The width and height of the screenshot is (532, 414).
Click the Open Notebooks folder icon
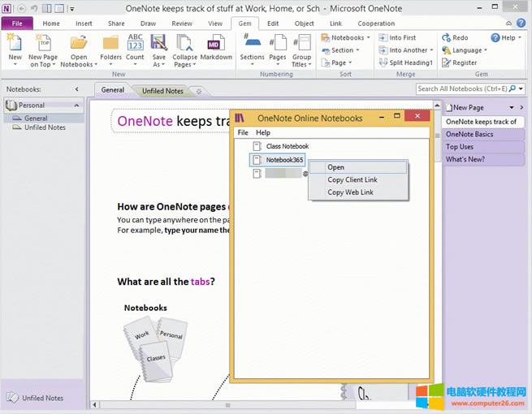79,43
